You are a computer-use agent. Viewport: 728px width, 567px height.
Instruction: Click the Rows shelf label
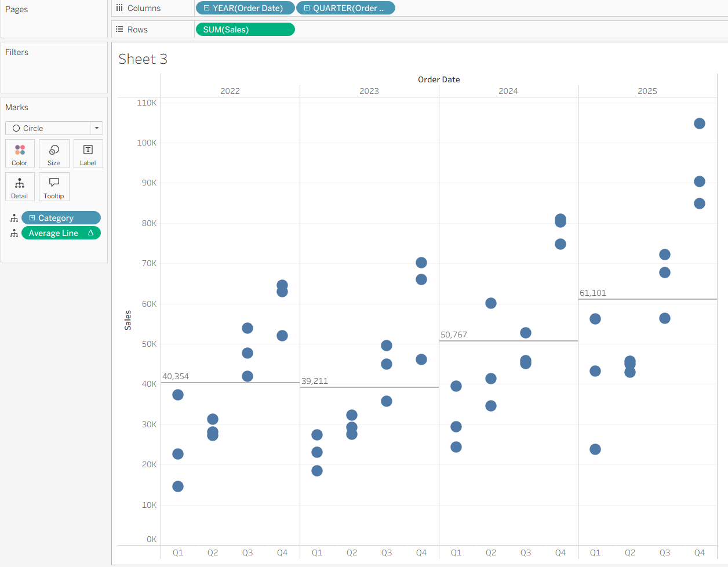138,30
